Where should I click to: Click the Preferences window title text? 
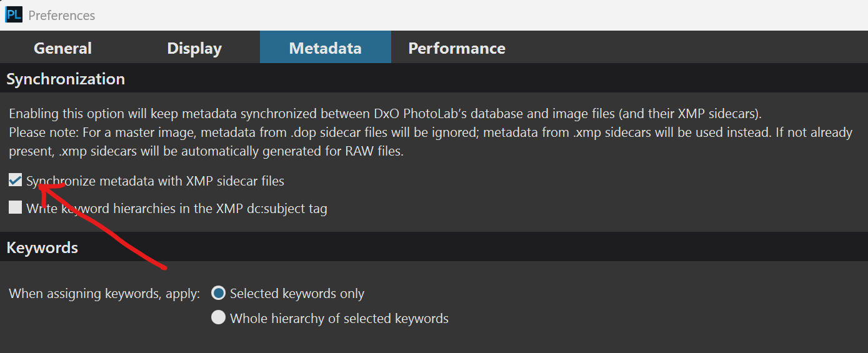click(61, 15)
